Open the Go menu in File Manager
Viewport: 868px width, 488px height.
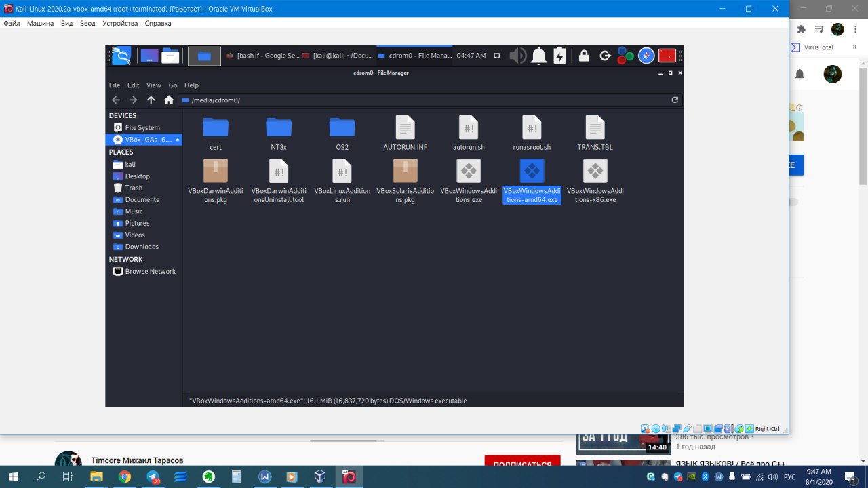click(173, 85)
